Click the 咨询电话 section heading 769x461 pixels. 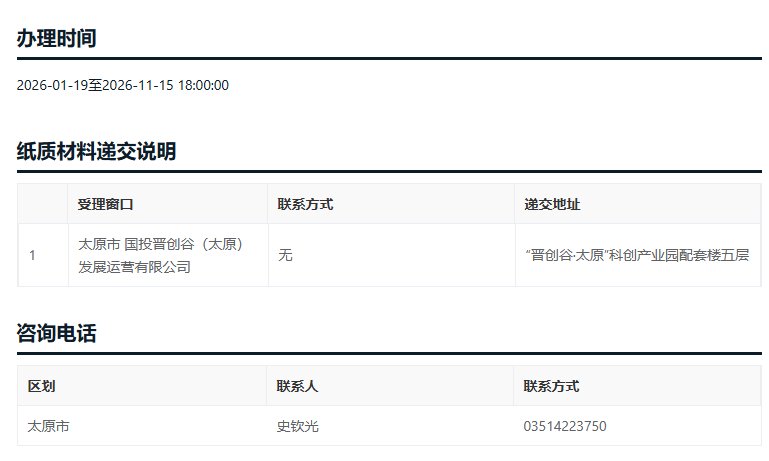coord(56,334)
